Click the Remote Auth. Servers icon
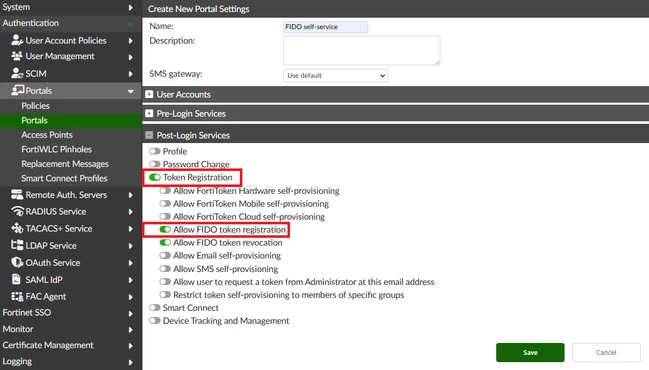This screenshot has height=370, width=649. (17, 195)
